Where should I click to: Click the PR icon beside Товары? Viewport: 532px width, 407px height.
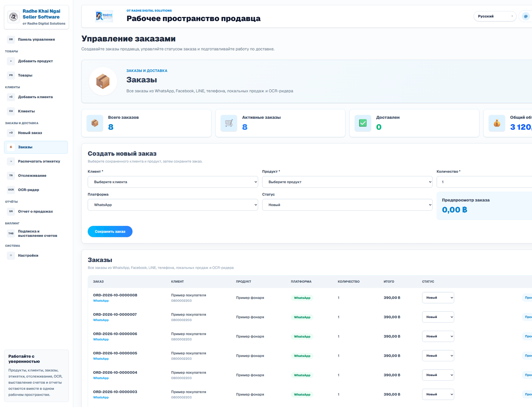click(x=11, y=75)
